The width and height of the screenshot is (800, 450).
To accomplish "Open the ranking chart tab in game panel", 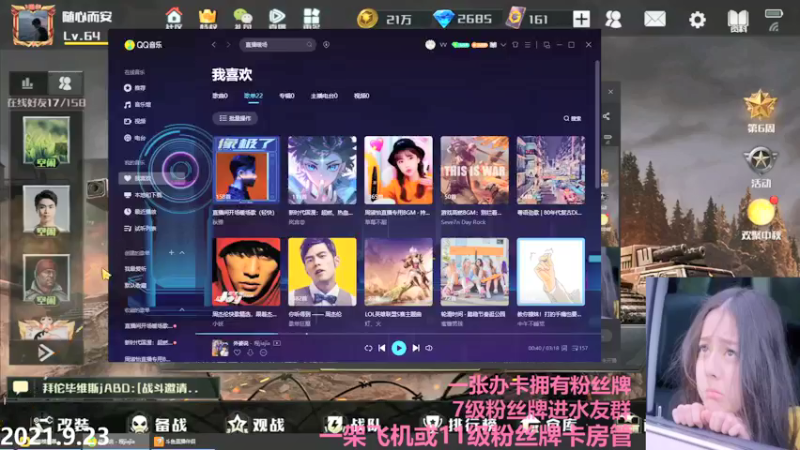I will point(28,83).
